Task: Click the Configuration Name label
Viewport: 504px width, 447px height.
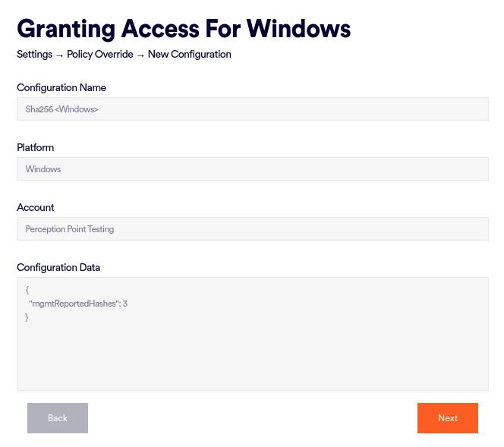Action: pos(61,88)
